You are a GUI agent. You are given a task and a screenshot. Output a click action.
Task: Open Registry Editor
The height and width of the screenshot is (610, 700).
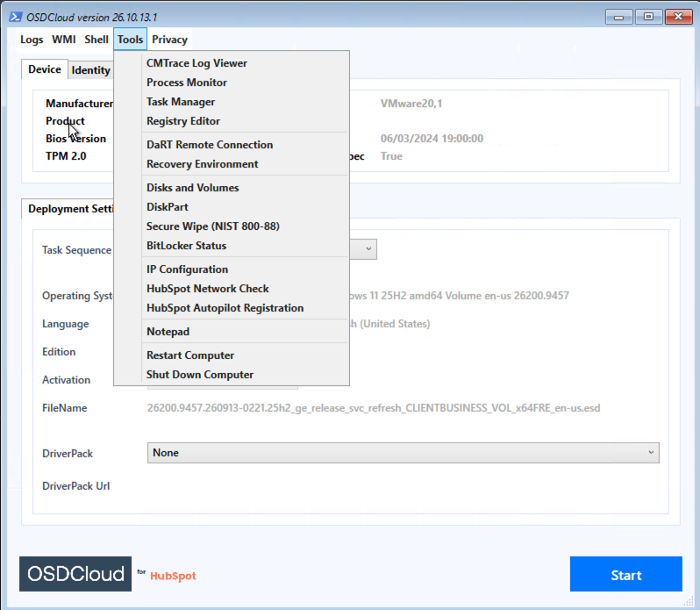pyautogui.click(x=245, y=121)
